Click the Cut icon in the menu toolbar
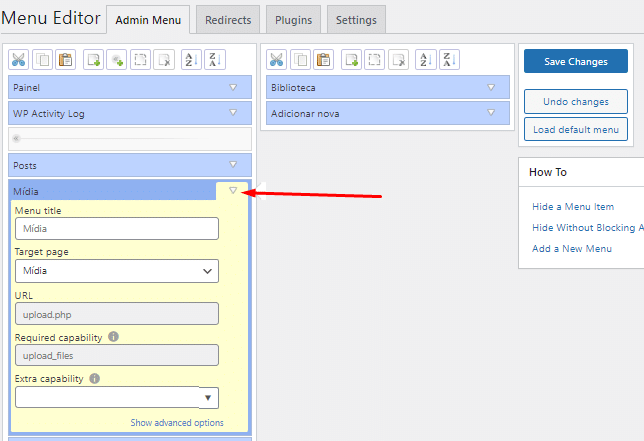The image size is (644, 441). tap(20, 60)
